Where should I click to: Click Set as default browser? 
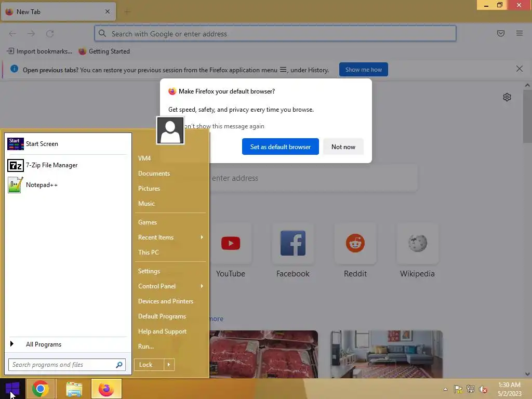(280, 147)
